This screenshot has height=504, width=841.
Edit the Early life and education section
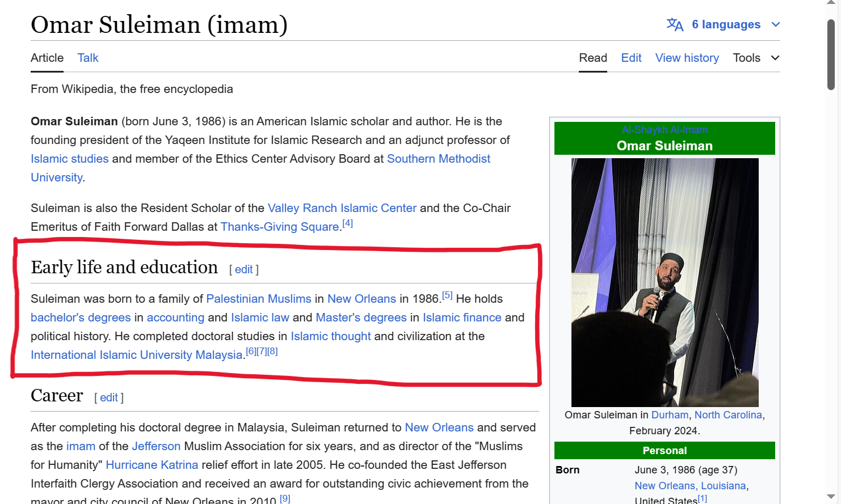click(243, 269)
